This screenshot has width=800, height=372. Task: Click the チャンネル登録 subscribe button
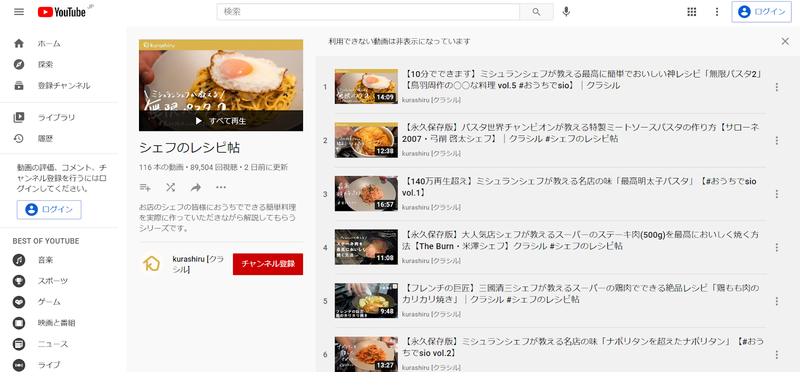268,264
